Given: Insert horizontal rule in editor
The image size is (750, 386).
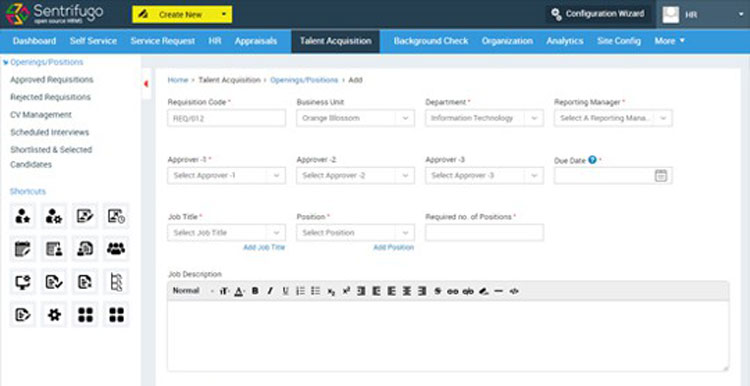Looking at the screenshot, I should 499,291.
